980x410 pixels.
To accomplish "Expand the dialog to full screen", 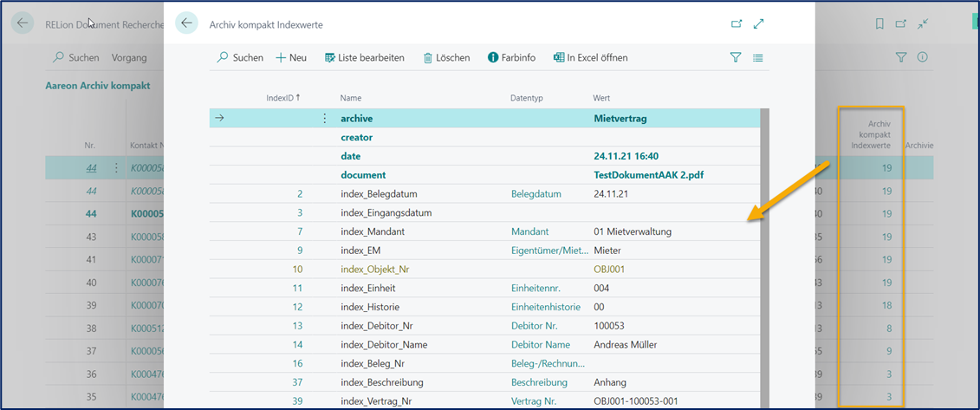I will pos(759,24).
